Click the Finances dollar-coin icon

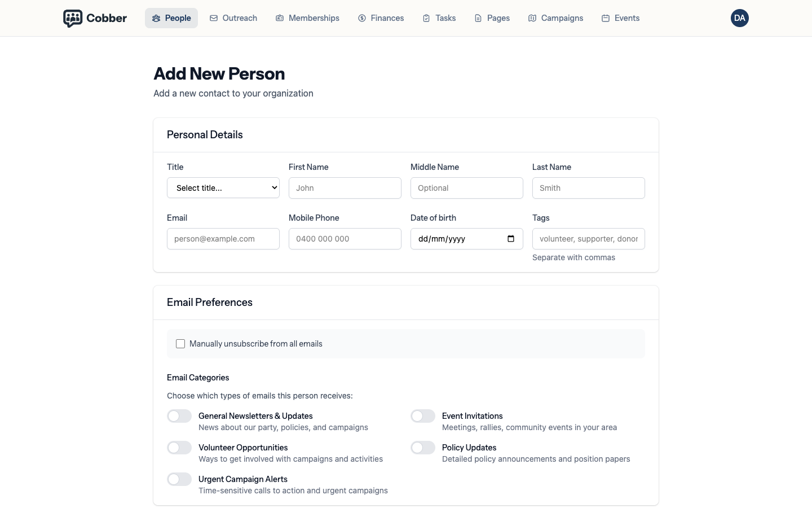point(362,18)
